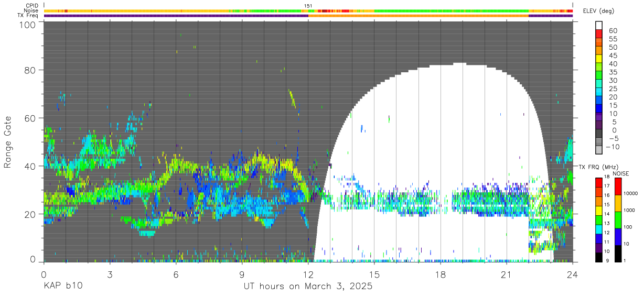
Task: Click the "10000" label on NOISE legend
Action: pos(630,193)
